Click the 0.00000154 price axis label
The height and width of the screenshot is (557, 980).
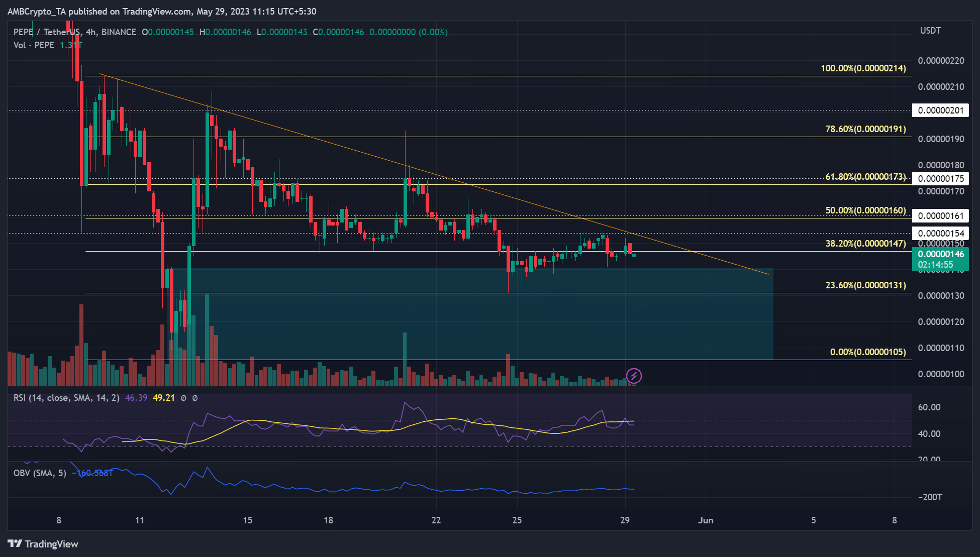[x=941, y=233]
